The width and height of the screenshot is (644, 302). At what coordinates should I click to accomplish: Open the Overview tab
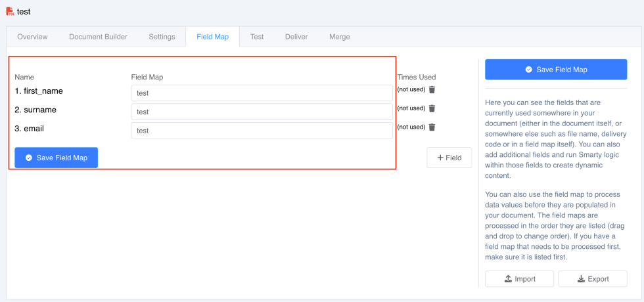[x=32, y=37]
